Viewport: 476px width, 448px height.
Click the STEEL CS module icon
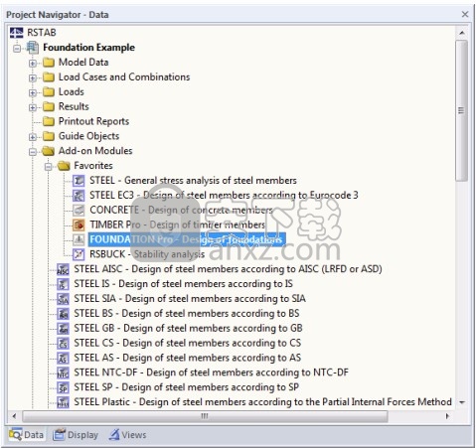coord(63,343)
